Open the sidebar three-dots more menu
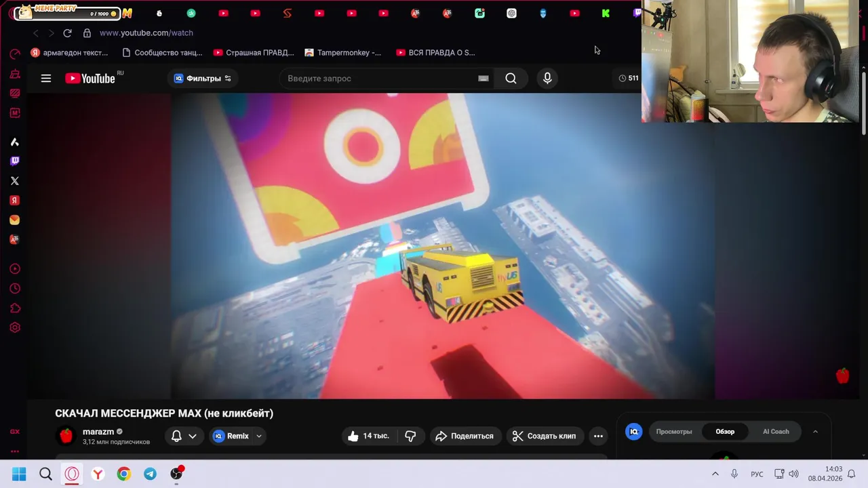The width and height of the screenshot is (868, 488). 15,451
